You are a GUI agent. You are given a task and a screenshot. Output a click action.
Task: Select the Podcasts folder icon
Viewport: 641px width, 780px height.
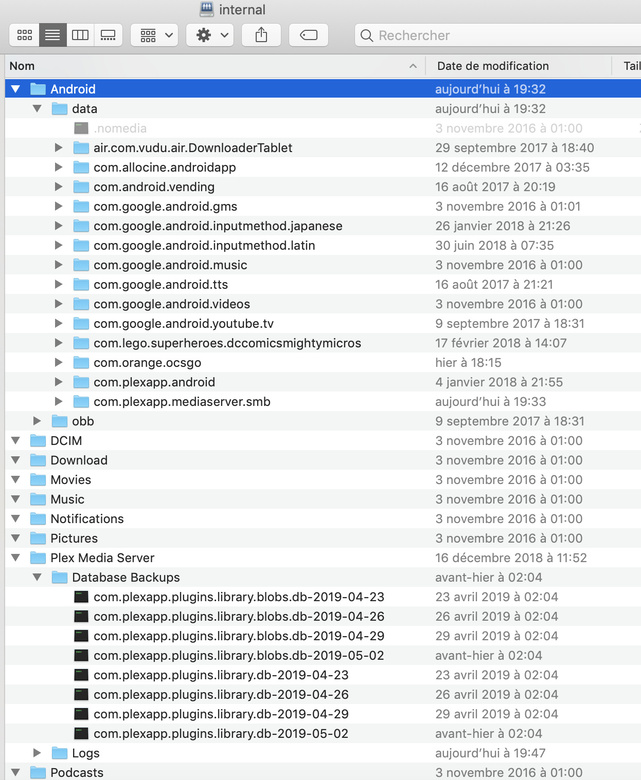click(x=38, y=772)
